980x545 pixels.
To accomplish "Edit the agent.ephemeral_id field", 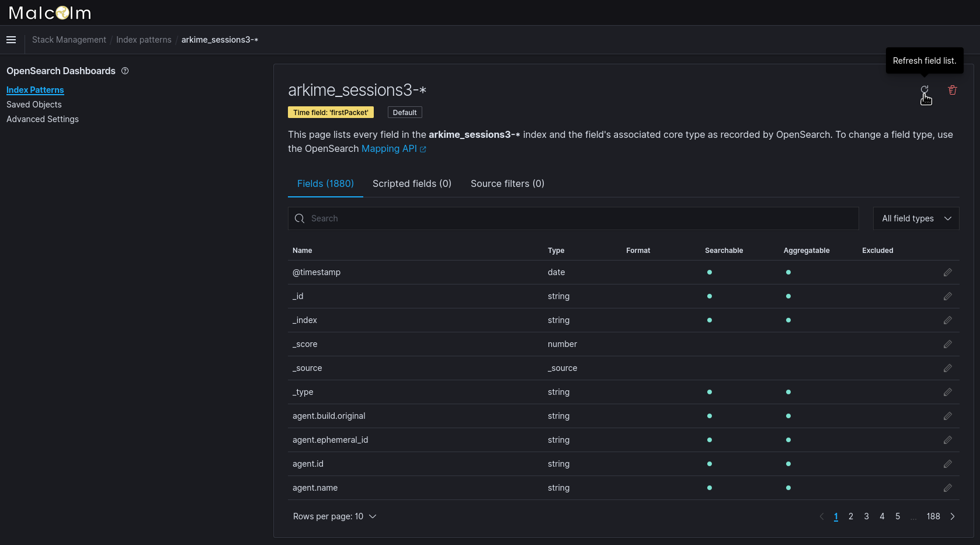I will click(x=948, y=440).
